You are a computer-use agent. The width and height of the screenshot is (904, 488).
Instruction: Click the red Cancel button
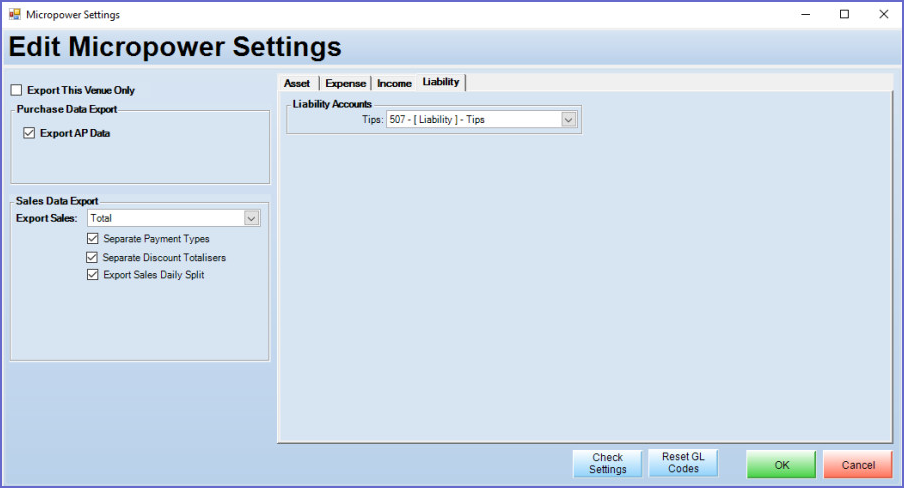858,465
